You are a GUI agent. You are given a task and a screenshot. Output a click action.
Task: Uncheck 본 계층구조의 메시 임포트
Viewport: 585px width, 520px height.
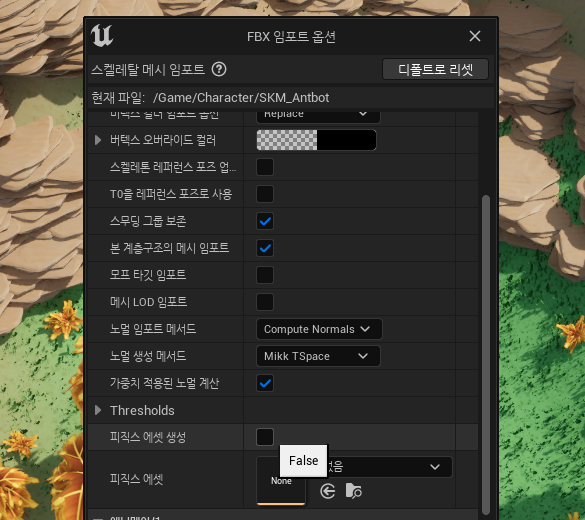coord(265,248)
